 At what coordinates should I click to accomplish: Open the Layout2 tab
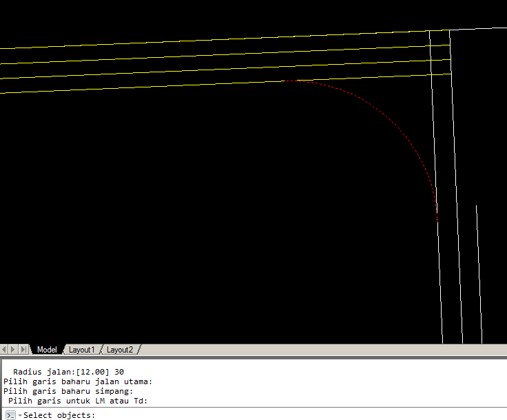coord(120,350)
